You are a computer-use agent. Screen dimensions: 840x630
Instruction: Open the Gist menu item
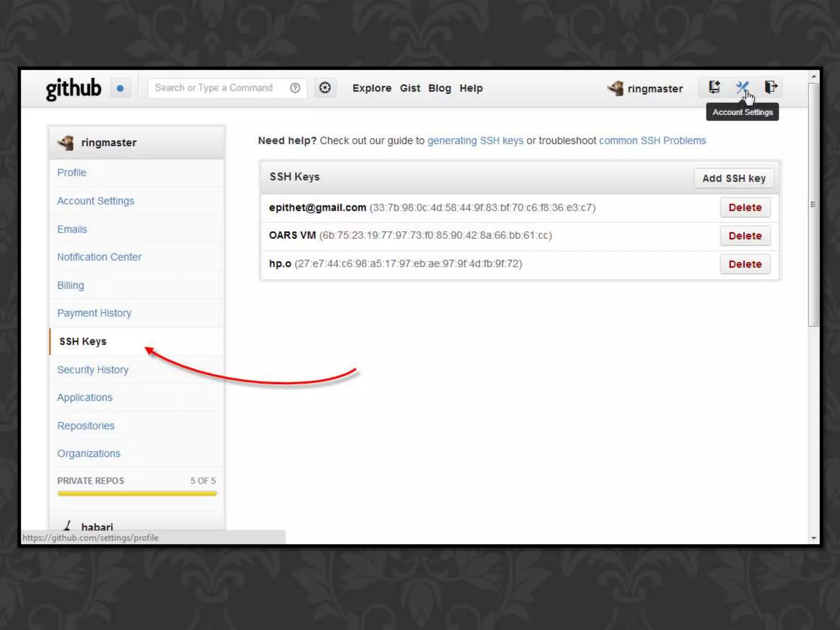point(410,88)
